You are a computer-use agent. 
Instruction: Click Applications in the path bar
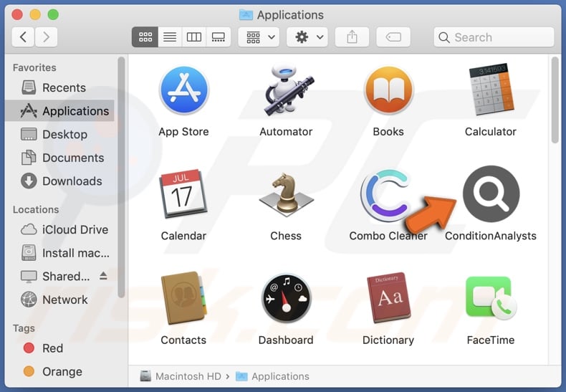[272, 376]
